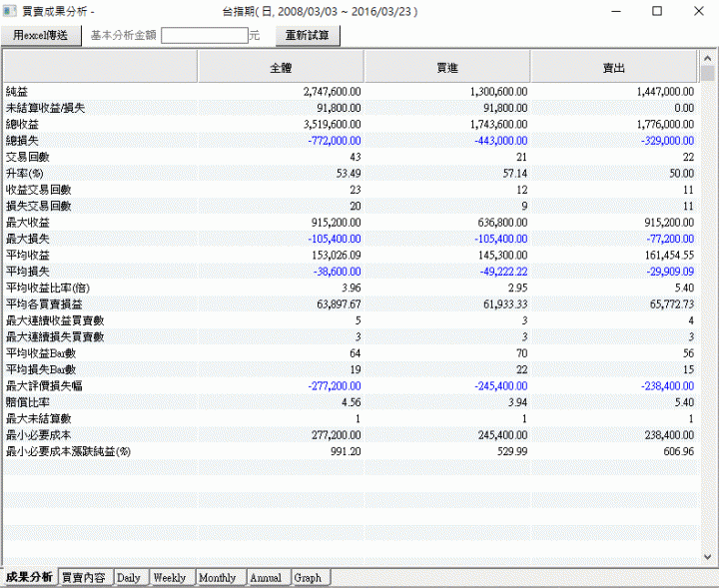This screenshot has height=588, width=719.
Task: Select the 總收益 row label
Action: click(22, 124)
